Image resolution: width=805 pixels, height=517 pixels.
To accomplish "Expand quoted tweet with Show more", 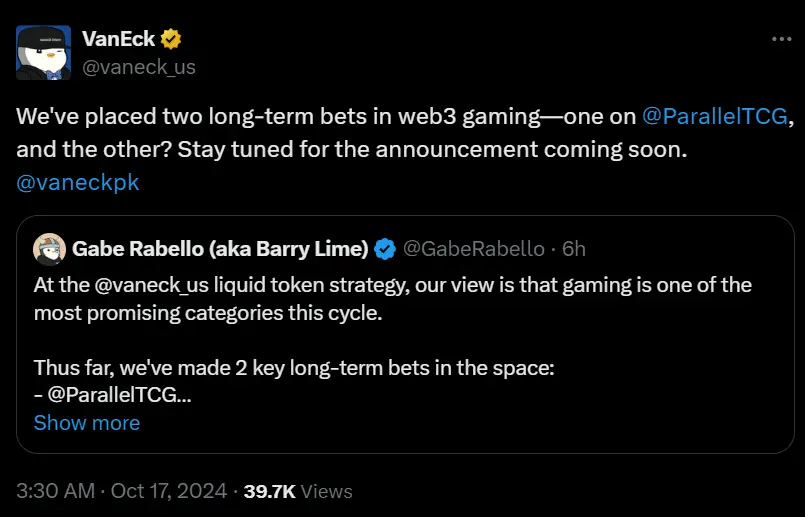I will point(86,422).
